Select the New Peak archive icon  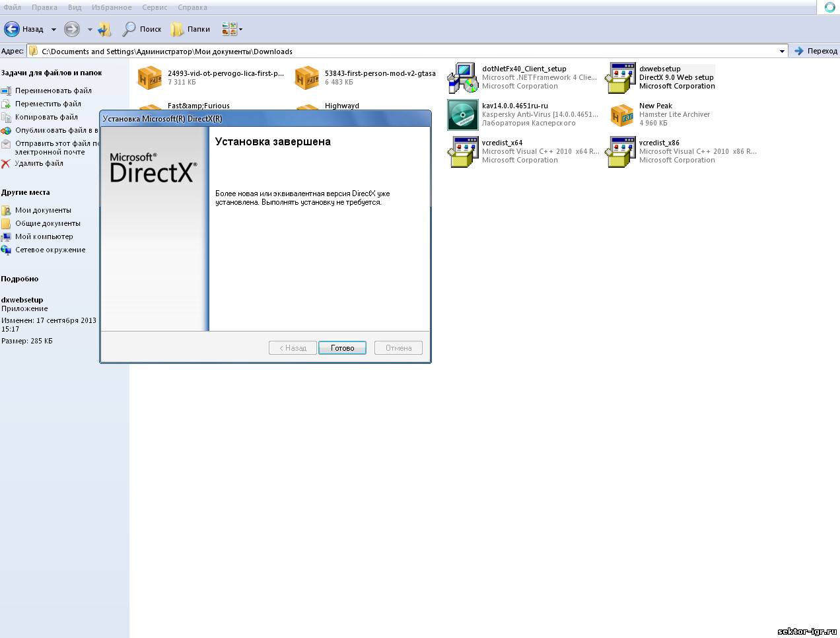621,115
